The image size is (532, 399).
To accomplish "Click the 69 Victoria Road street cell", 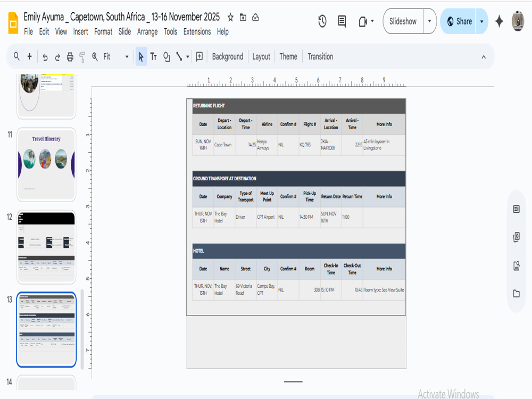I will click(245, 290).
